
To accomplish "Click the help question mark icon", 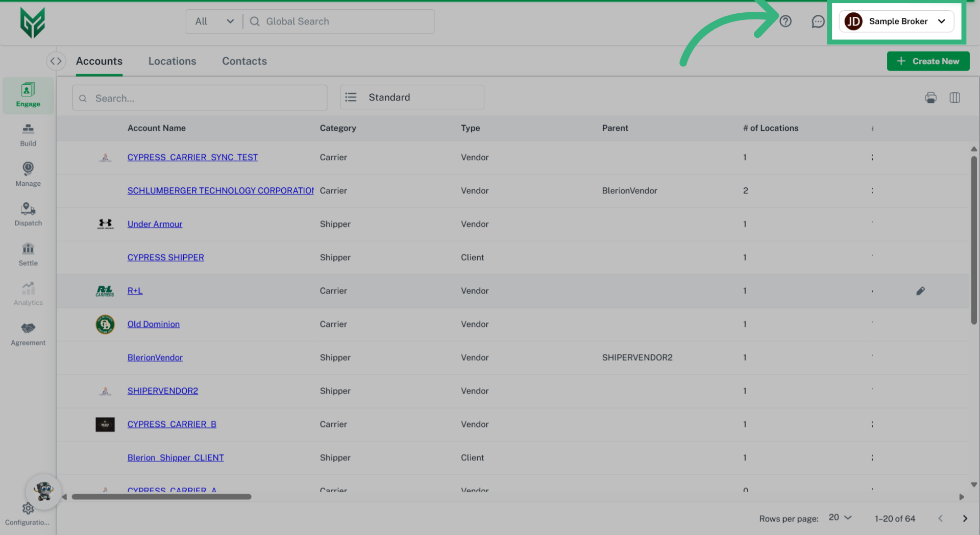I will click(x=785, y=21).
